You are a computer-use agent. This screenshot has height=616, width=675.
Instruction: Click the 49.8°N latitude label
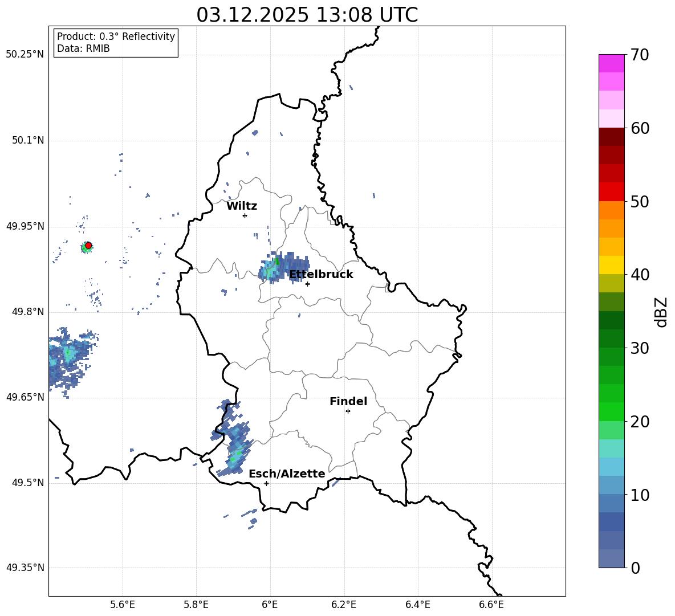[x=28, y=312]
